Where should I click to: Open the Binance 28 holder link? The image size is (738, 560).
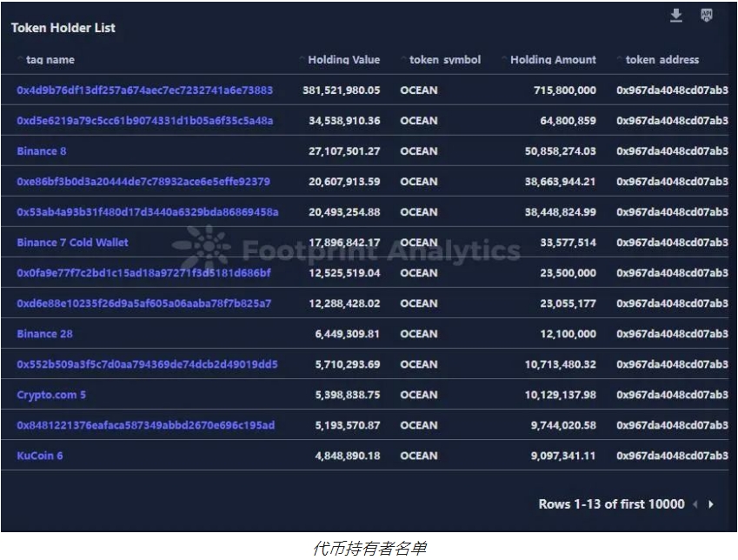point(44,334)
